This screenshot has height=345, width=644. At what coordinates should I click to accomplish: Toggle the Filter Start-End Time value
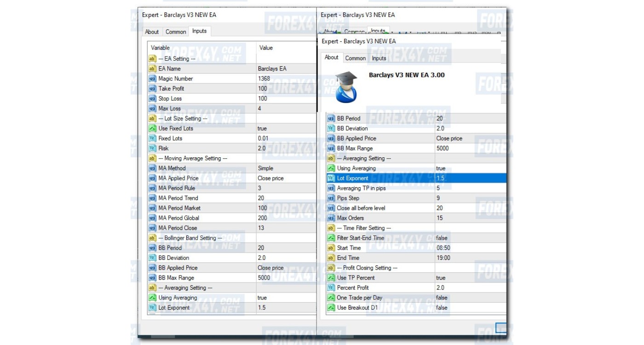coord(469,238)
